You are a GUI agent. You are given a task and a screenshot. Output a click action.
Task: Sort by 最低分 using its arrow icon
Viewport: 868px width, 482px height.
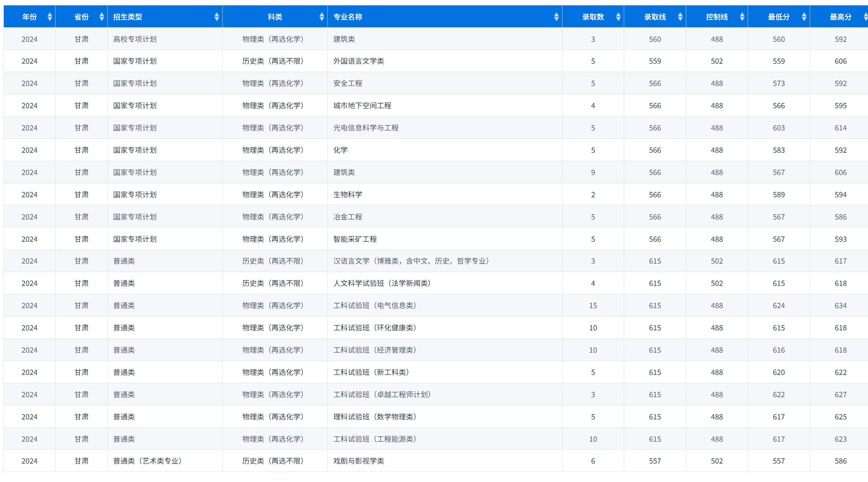click(804, 17)
